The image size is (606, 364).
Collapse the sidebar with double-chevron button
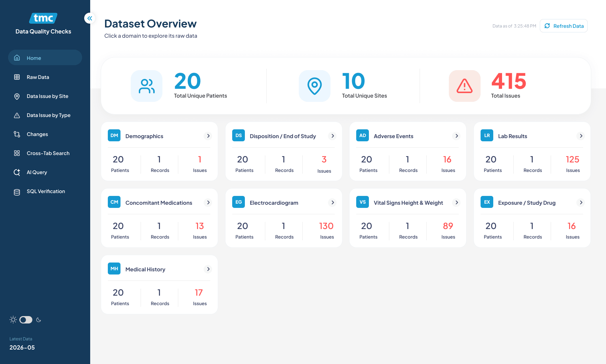pyautogui.click(x=90, y=18)
